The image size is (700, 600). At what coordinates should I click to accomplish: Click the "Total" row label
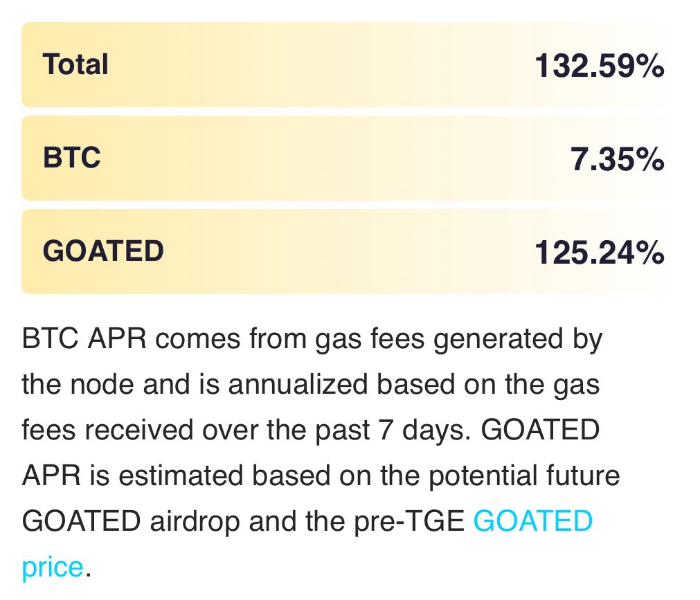[75, 64]
